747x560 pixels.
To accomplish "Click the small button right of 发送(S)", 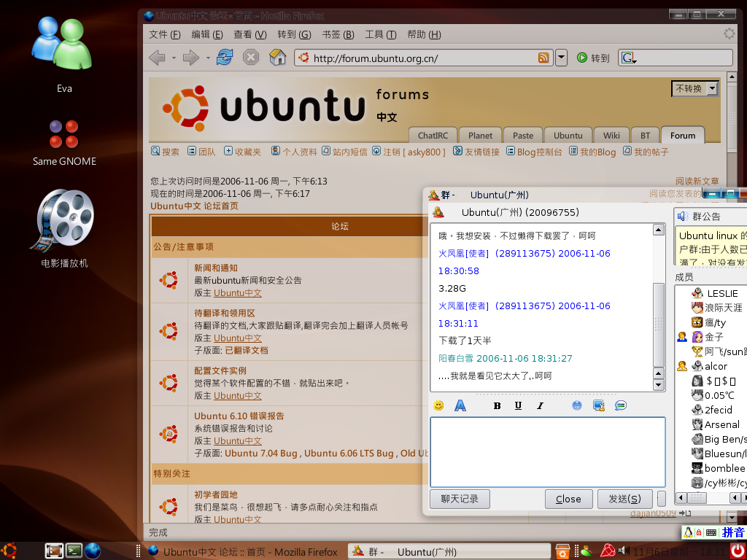I will 661,499.
